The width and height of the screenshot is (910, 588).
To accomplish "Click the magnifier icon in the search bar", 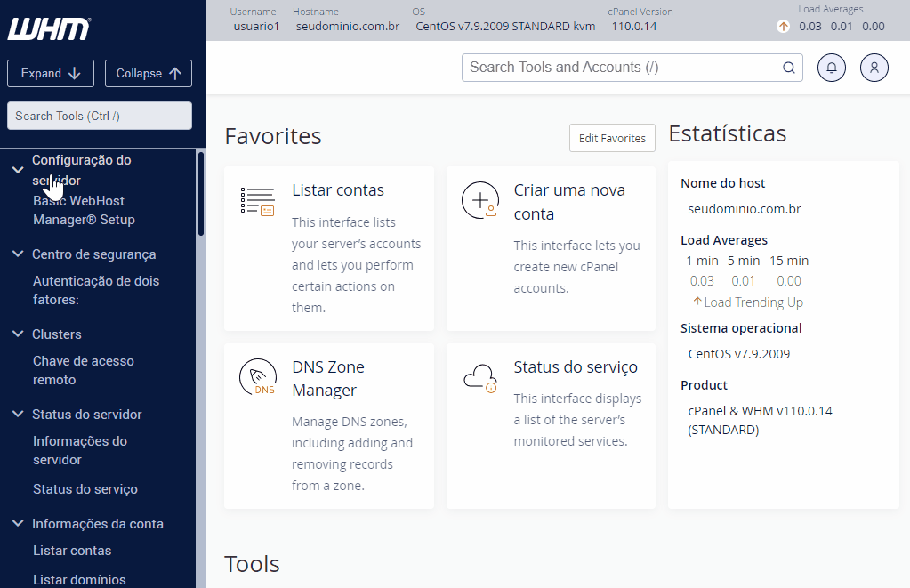I will tap(789, 68).
